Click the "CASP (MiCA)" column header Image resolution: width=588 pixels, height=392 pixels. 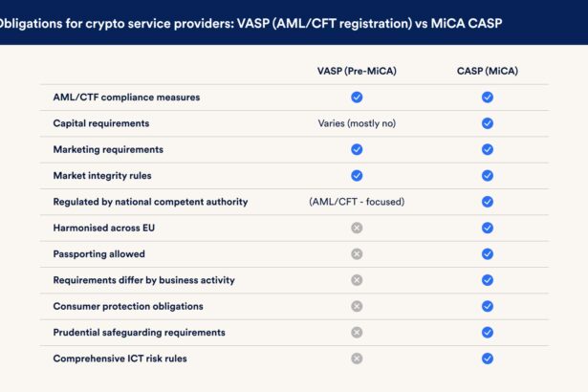coord(487,72)
